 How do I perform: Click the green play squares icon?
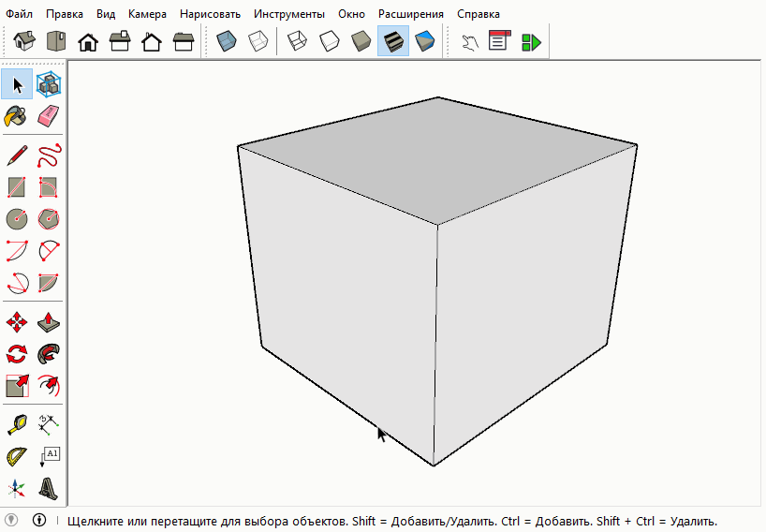(x=531, y=42)
